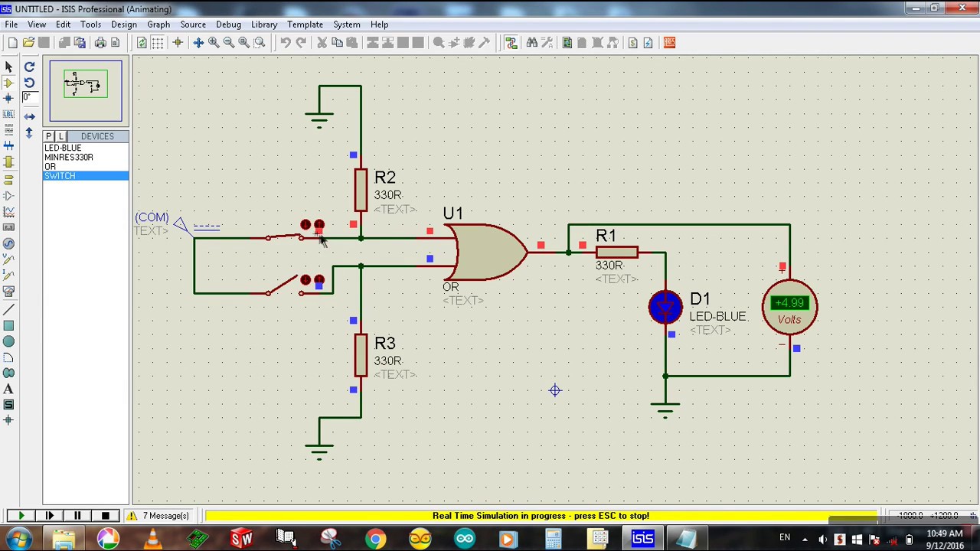Screen dimensions: 980x551
Task: Toggle the grid dots display
Action: point(157,43)
